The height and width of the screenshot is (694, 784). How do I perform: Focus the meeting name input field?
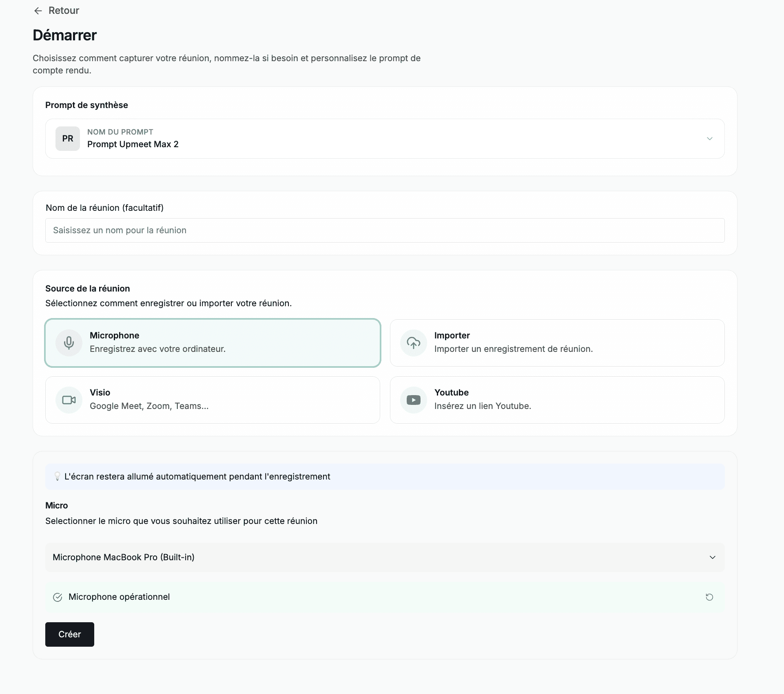(384, 230)
